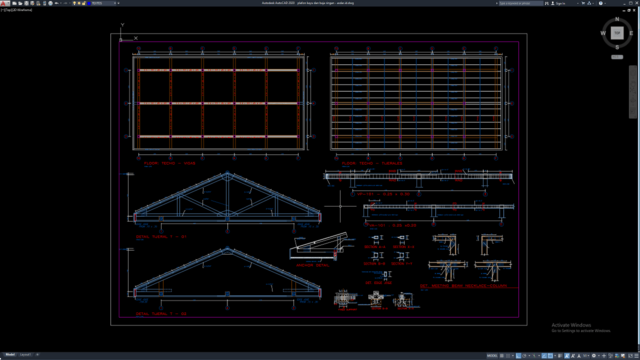Viewport: 640px width, 360px height.
Task: Toggle Ortho mode in status bar
Action: point(518,356)
